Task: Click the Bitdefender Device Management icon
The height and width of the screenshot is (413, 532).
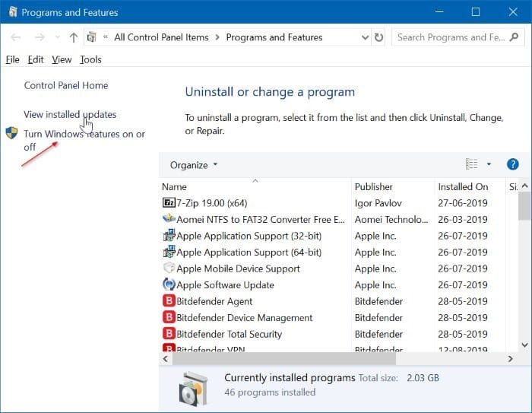Action: pos(169,317)
